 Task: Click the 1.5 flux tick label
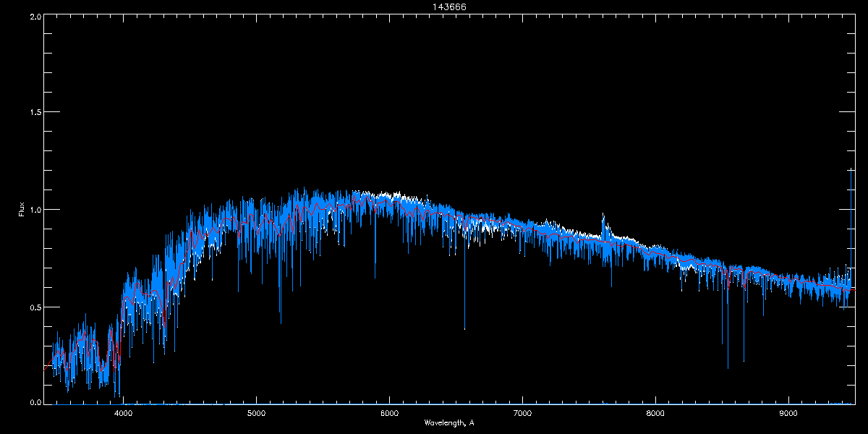(34, 112)
